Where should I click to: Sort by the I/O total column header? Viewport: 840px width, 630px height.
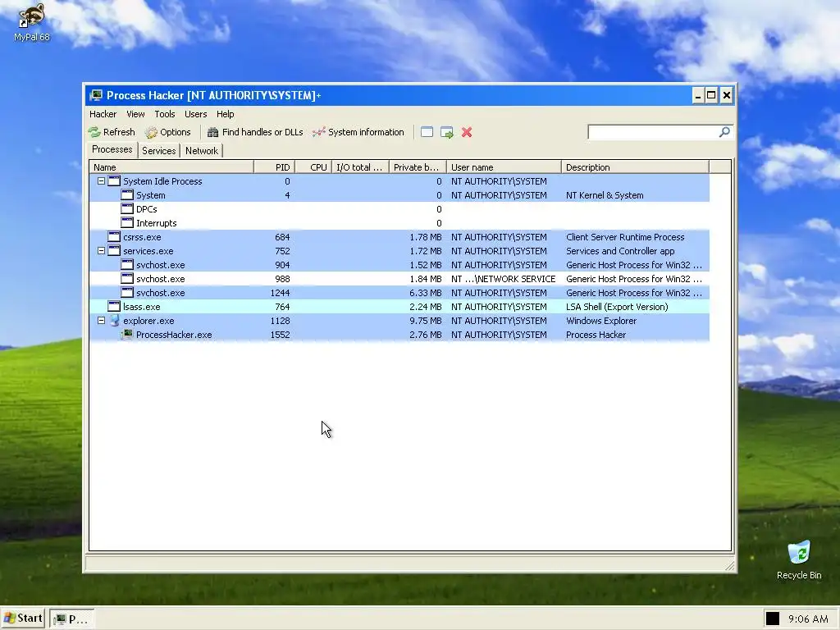[x=361, y=167]
